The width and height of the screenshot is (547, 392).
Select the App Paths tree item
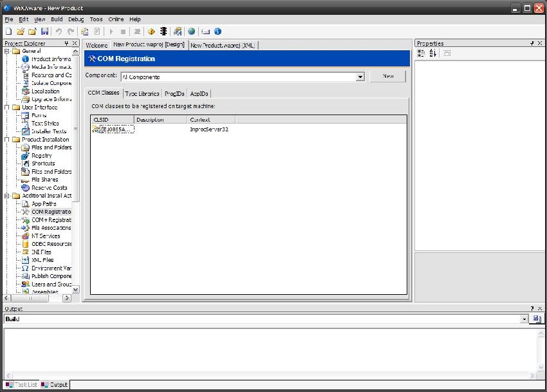tap(44, 204)
